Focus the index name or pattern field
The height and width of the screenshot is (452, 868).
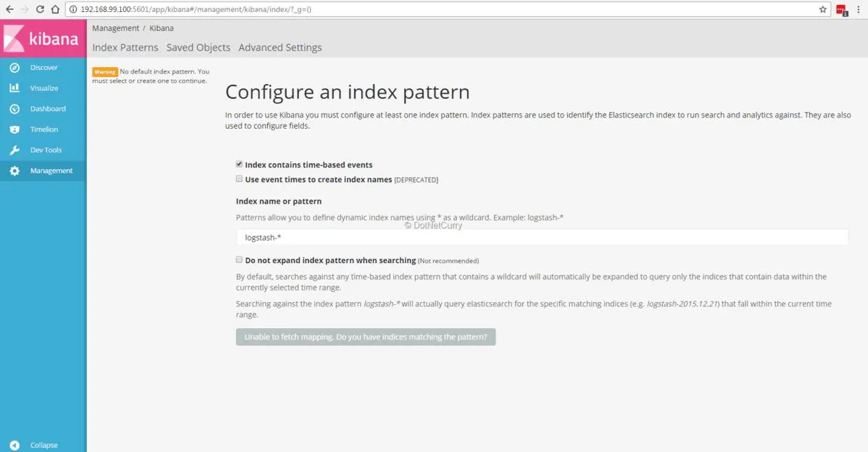point(542,237)
